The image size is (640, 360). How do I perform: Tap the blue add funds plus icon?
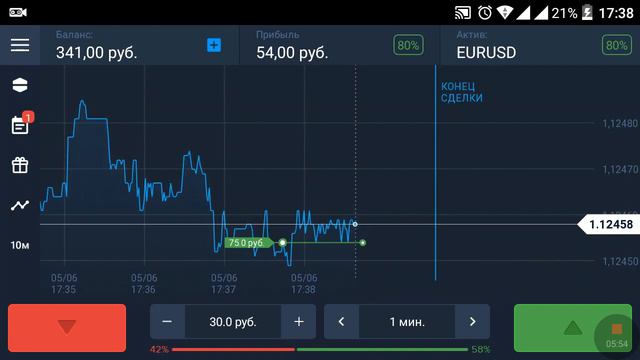214,45
